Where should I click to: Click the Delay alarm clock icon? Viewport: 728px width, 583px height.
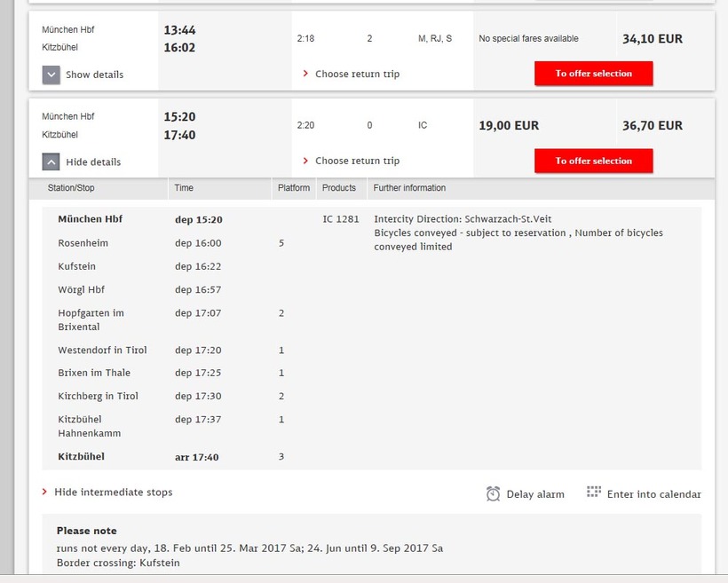tap(494, 493)
